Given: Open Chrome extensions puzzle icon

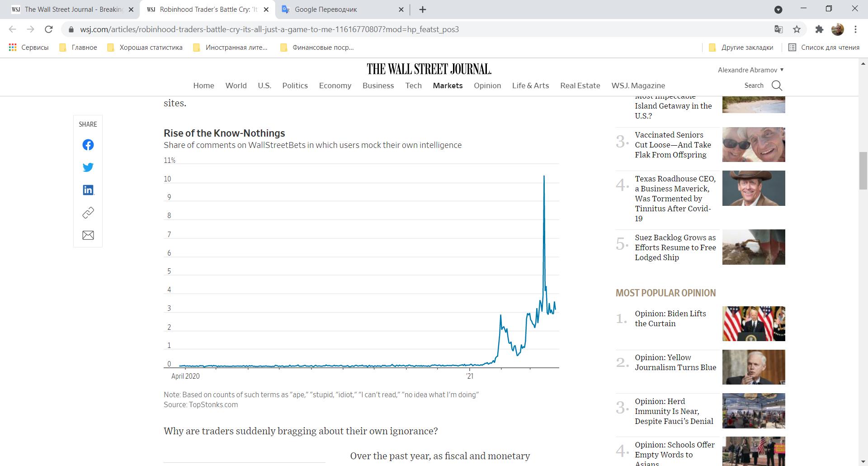Looking at the screenshot, I should coord(819,29).
